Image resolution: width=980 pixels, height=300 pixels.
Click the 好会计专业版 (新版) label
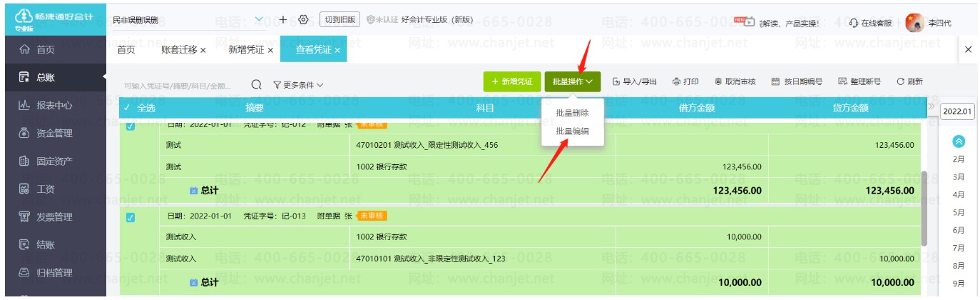437,20
